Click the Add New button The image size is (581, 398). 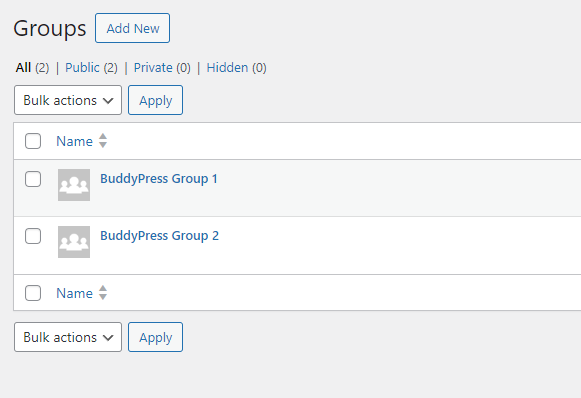point(132,28)
